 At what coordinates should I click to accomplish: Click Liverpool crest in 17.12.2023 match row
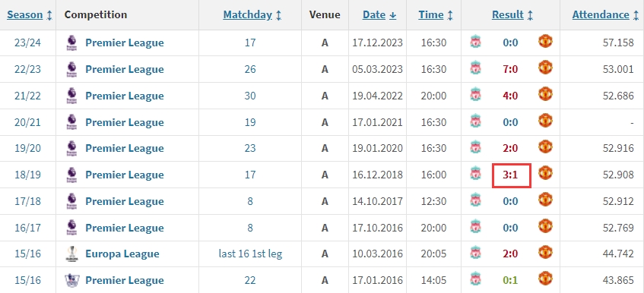click(x=476, y=42)
